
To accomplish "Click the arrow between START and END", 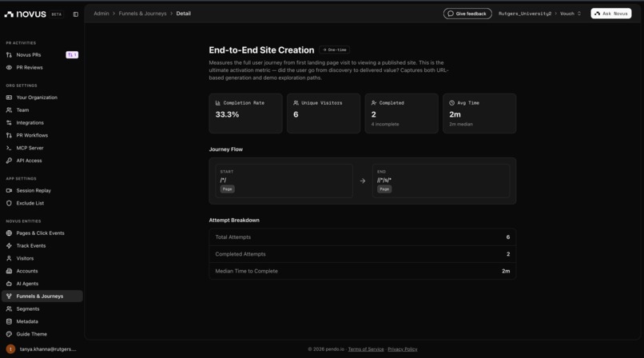I will tap(363, 181).
